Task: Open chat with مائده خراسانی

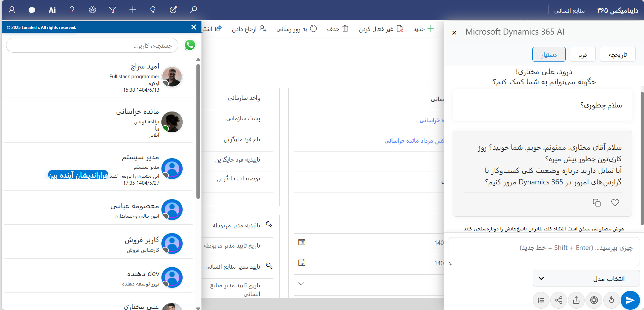Action: (x=138, y=121)
